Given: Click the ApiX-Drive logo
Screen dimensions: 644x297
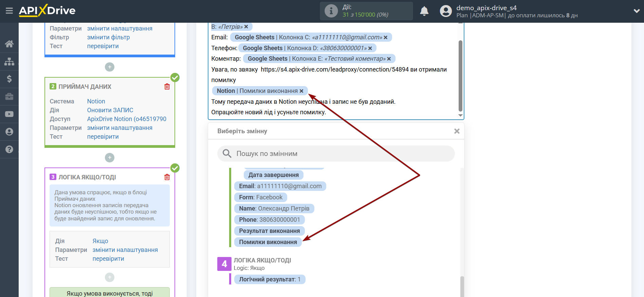Looking at the screenshot, I should (47, 11).
